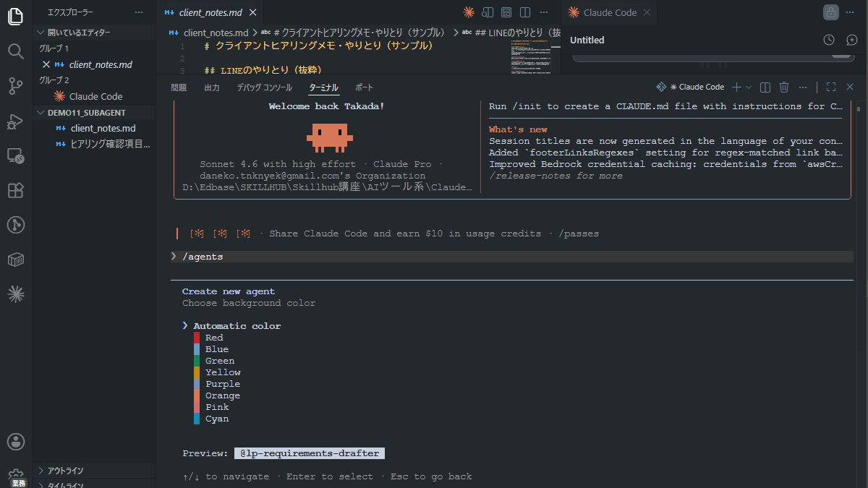Open the Explorer view in activity bar
Viewport: 868px width, 488px height.
coord(15,17)
